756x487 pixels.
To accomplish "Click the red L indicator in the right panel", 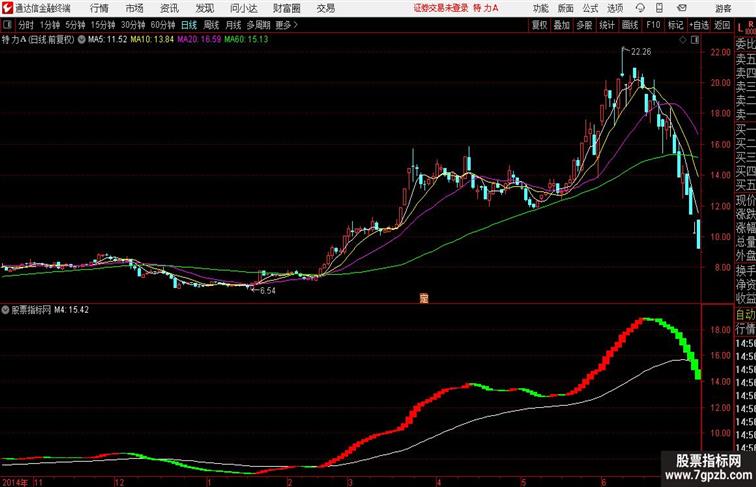I will tap(741, 28).
